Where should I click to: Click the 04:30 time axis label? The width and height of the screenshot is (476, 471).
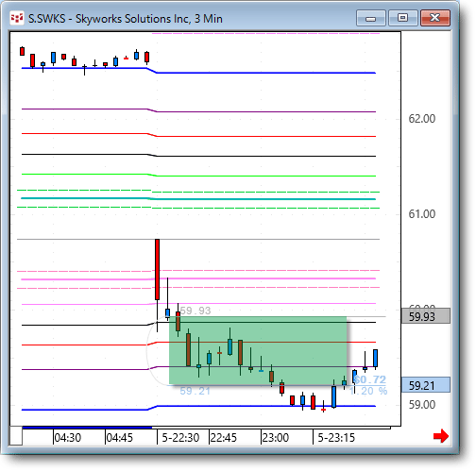(x=68, y=437)
